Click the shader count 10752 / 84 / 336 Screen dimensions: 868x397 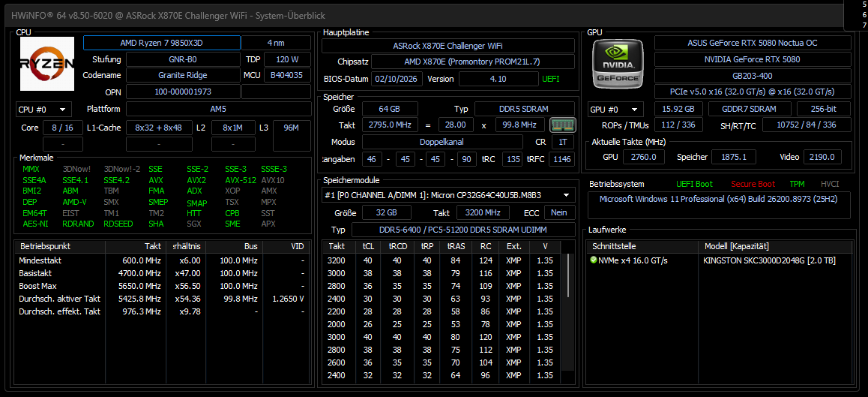pyautogui.click(x=807, y=125)
